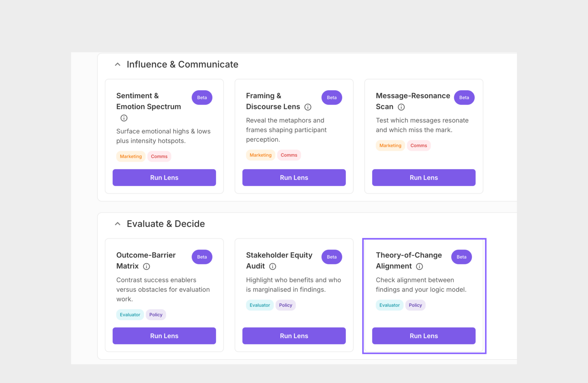Click Beta badge on Theory-of-Change Alignment card
588x383 pixels.
[461, 257]
